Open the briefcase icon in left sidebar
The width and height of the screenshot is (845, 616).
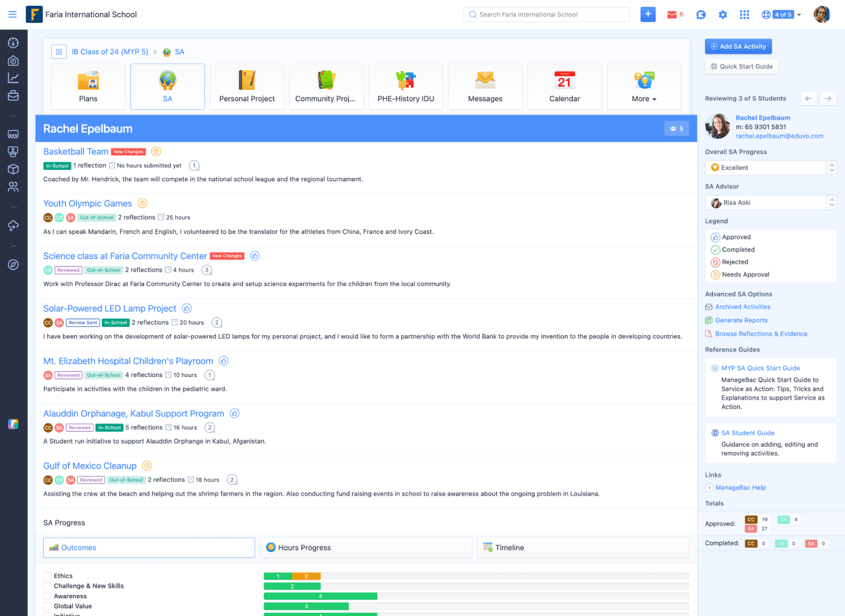click(x=13, y=96)
